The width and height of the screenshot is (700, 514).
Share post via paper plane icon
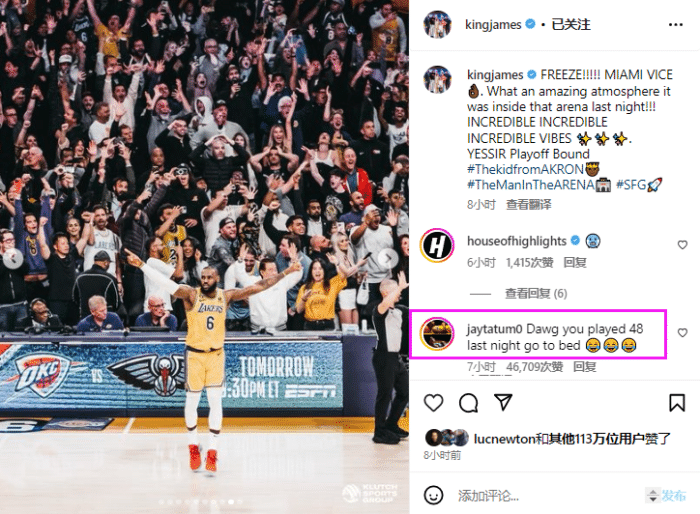tap(503, 402)
